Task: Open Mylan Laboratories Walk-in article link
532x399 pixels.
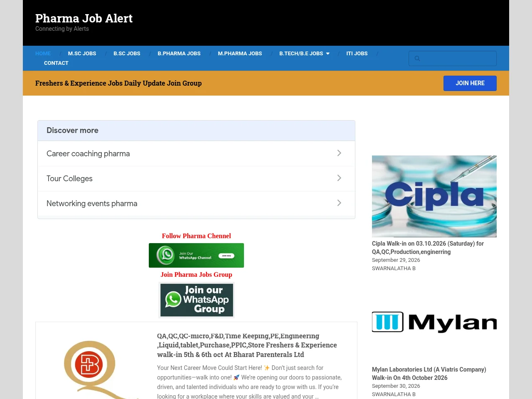Action: 429,374
